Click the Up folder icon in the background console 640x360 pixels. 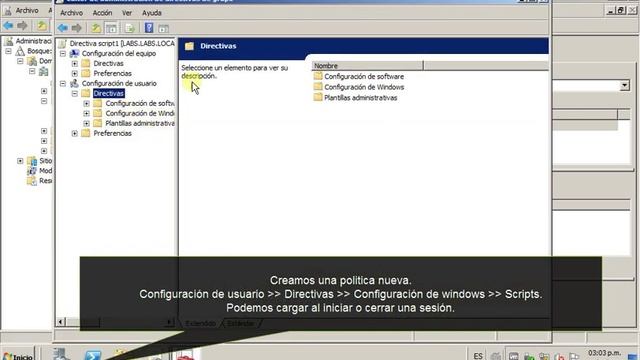click(42, 26)
